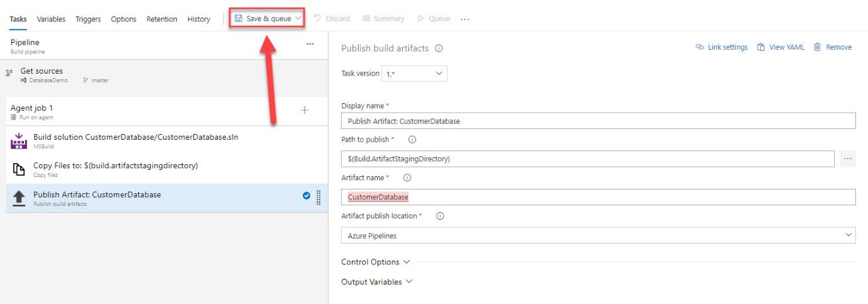Viewport: 868px width, 304px height.
Task: Click View YAML
Action: click(x=781, y=47)
